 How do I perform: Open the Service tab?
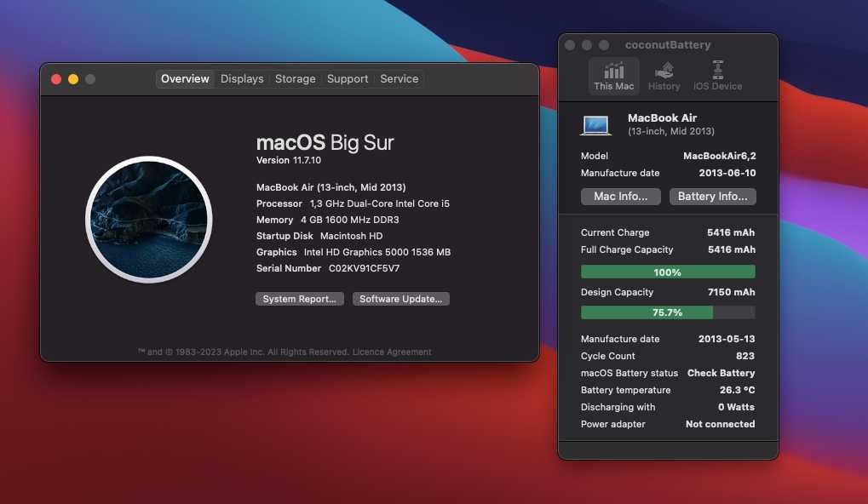pos(400,78)
